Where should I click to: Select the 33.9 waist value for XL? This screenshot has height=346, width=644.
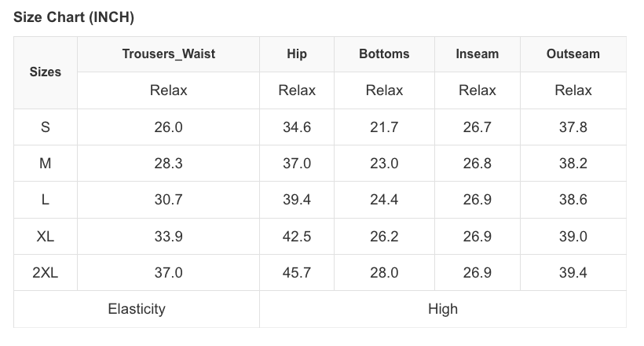[168, 236]
